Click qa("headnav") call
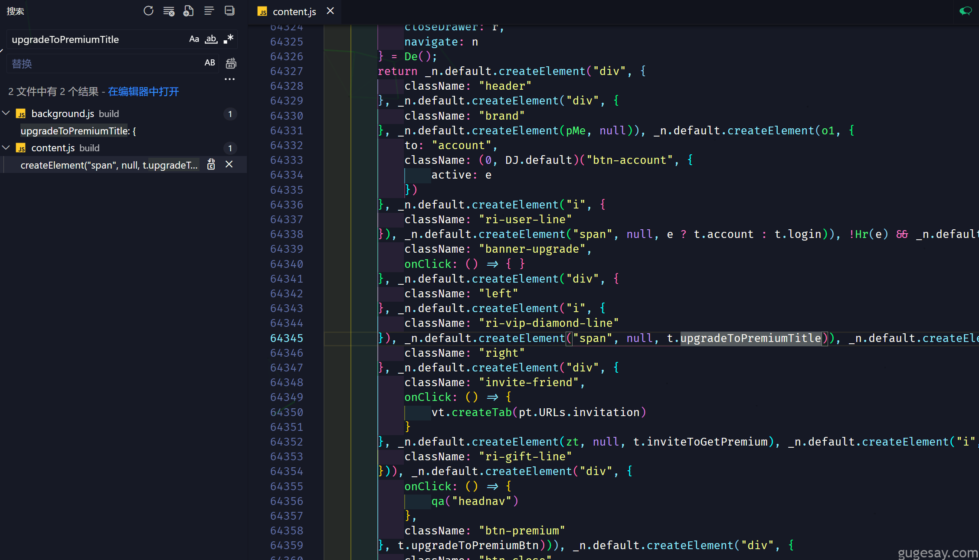The height and width of the screenshot is (560, 979). coord(475,501)
